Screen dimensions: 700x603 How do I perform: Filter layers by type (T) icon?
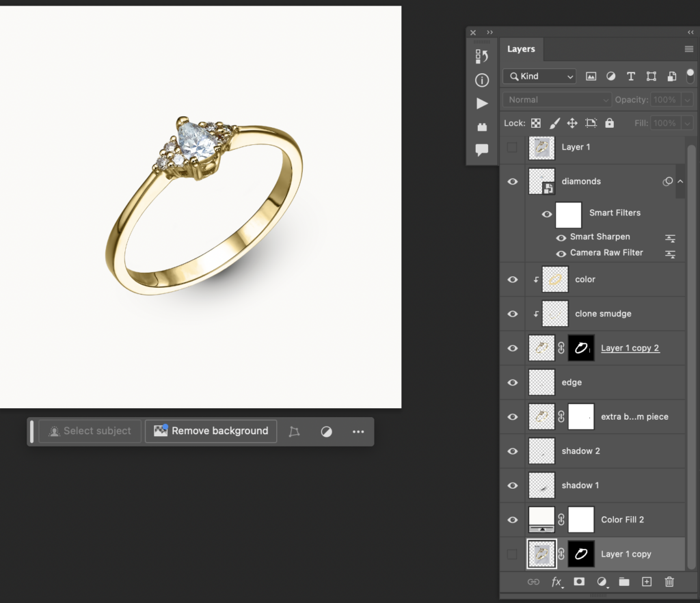pyautogui.click(x=631, y=77)
